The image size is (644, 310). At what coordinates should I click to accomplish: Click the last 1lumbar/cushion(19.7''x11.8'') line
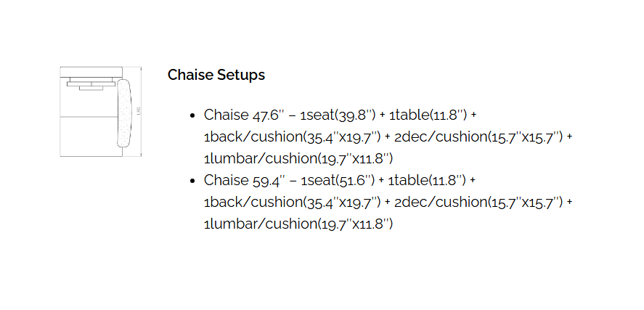pos(298,224)
